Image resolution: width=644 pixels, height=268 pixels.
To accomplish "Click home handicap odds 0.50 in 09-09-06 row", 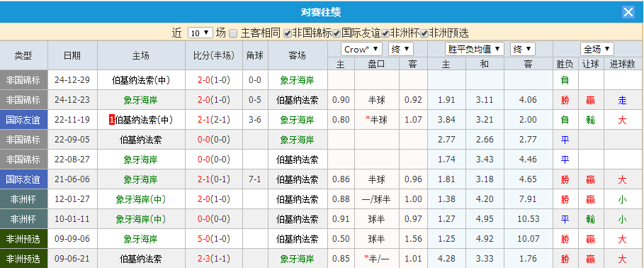I will pyautogui.click(x=341, y=239).
